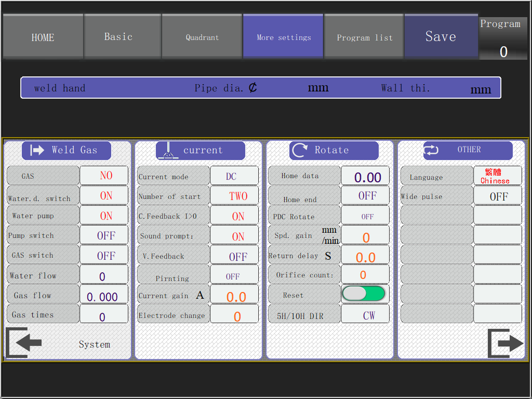Click the PDC Rotate label
The image size is (532, 399).
pyautogui.click(x=294, y=217)
